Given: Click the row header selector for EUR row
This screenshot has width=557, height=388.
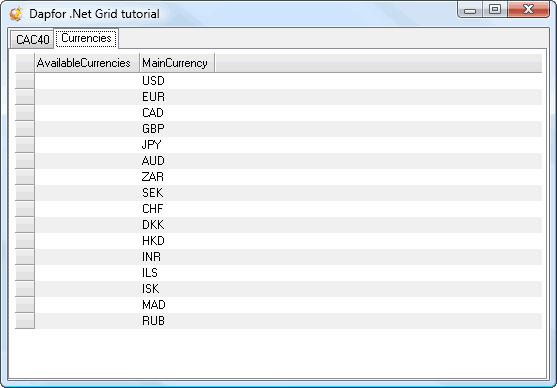Looking at the screenshot, I should pyautogui.click(x=25, y=97).
